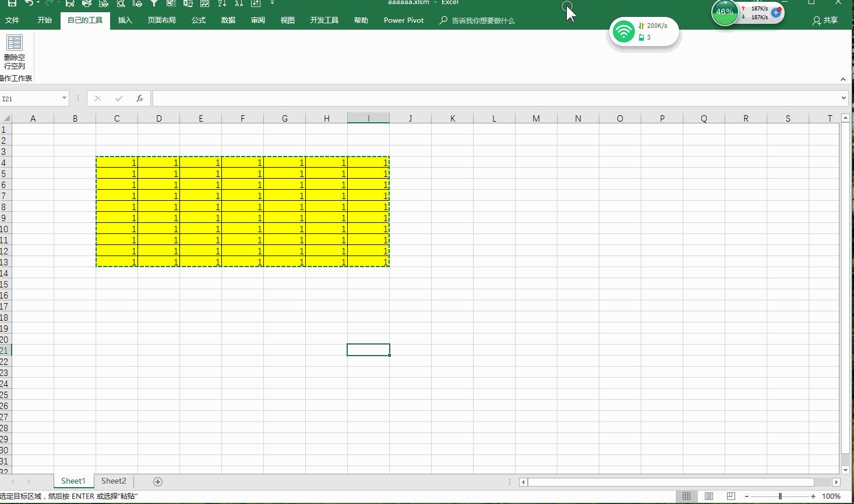Switch to Page Break Preview view
The image size is (854, 504).
[731, 496]
